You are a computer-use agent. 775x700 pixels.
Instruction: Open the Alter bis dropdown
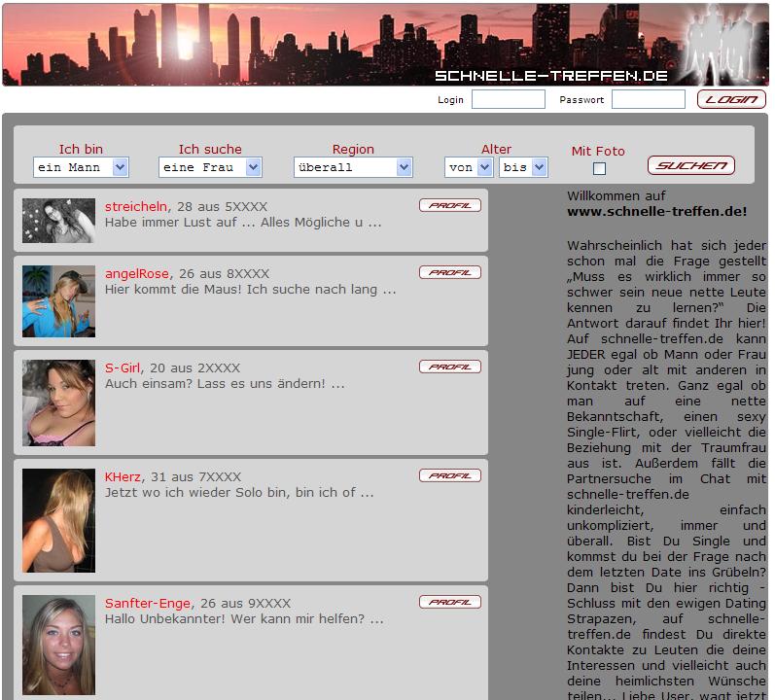[523, 167]
